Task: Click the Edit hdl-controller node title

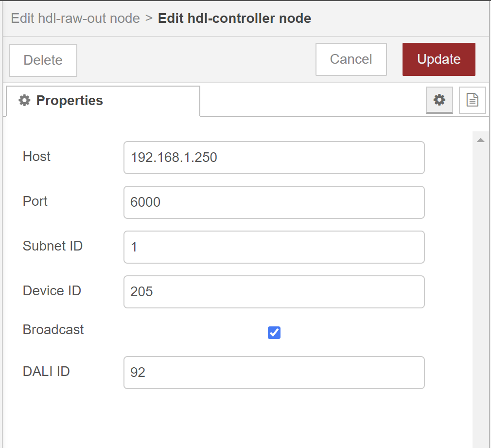Action: (x=234, y=18)
